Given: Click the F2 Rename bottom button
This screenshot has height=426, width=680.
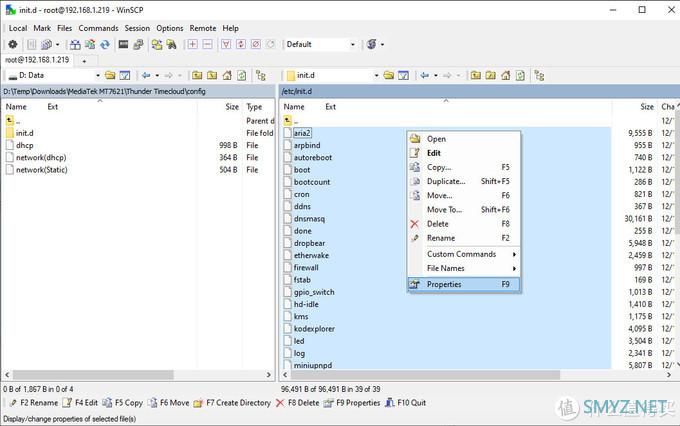Looking at the screenshot, I should [33, 403].
